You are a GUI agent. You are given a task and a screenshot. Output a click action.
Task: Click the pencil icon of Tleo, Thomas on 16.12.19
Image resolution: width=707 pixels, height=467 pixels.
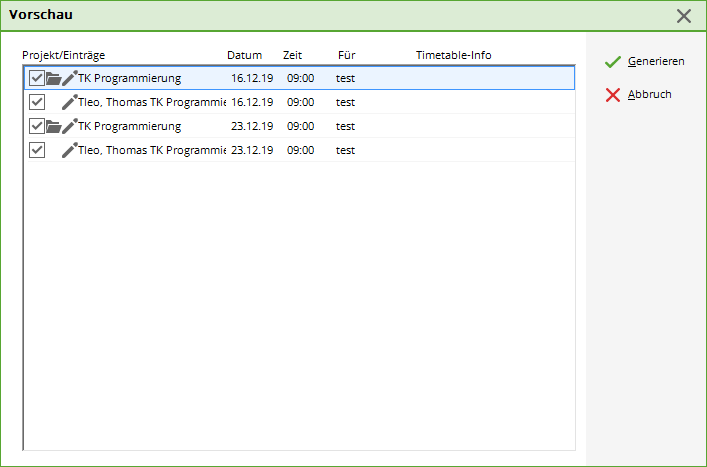coord(69,102)
